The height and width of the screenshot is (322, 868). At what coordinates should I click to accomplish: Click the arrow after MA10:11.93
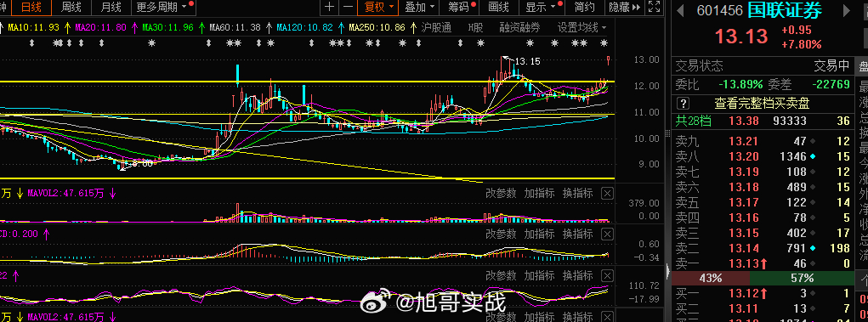click(x=67, y=27)
